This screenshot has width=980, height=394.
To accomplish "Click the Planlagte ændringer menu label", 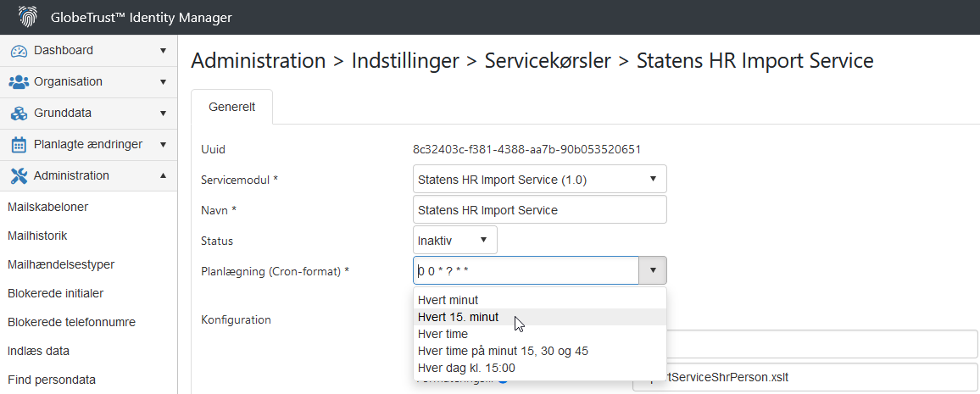I will [x=88, y=145].
